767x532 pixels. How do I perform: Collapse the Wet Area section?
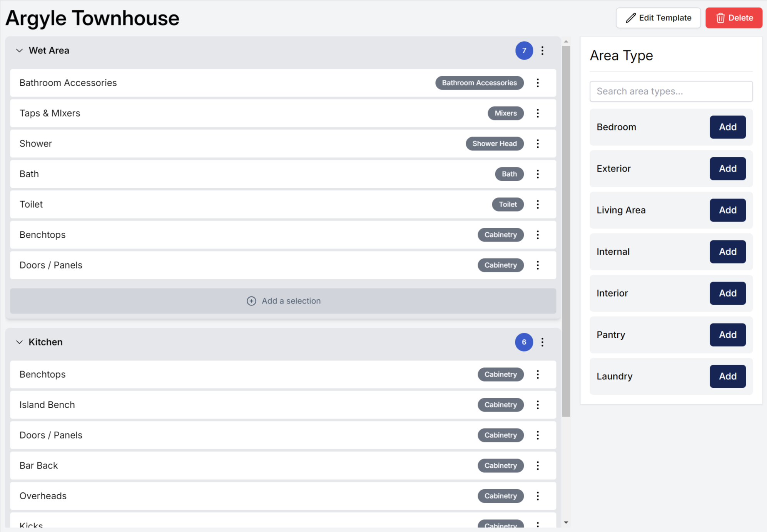[x=20, y=50]
